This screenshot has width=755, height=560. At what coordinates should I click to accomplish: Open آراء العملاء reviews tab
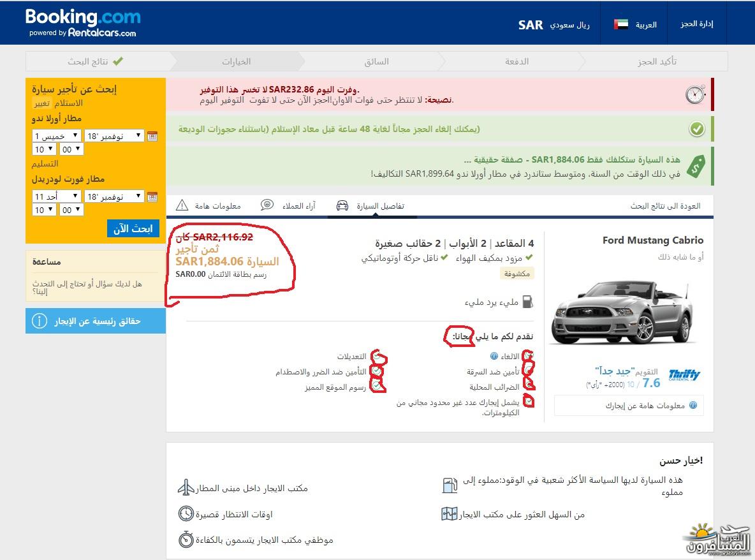tap(288, 205)
